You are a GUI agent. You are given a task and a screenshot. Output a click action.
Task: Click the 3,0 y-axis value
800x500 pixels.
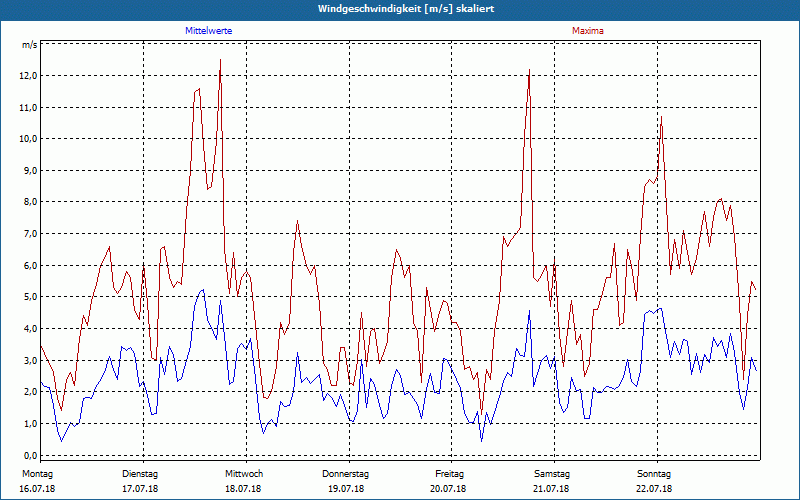[31, 361]
